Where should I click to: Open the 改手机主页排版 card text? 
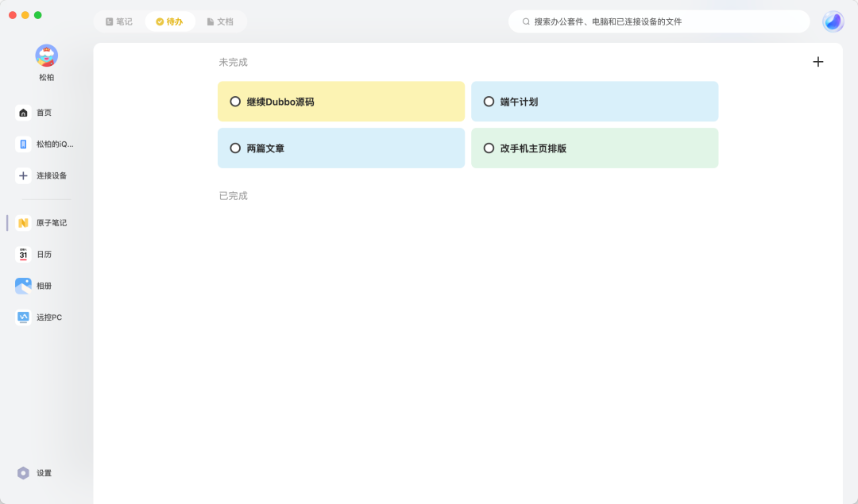tap(533, 148)
